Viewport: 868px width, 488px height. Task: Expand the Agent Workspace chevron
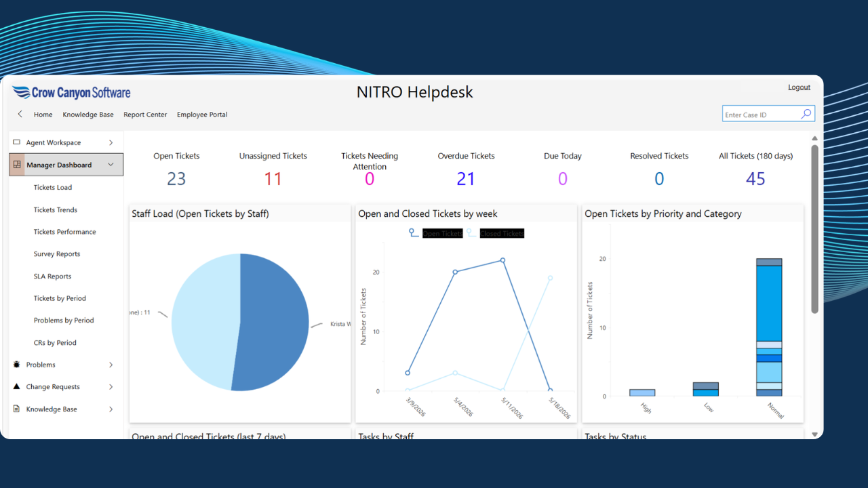(x=111, y=142)
